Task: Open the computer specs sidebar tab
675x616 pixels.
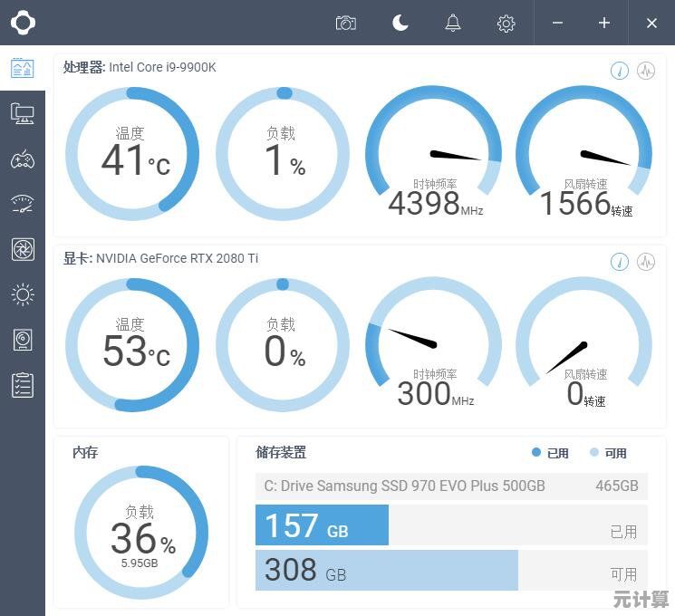Action: coord(23,114)
